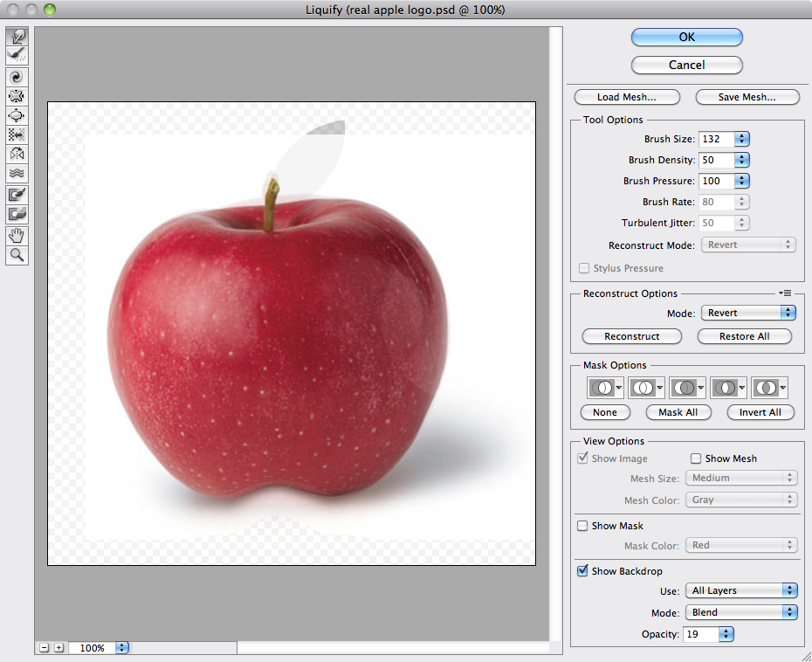This screenshot has width=812, height=662.
Task: Select the Forward Warp tool
Action: [17, 37]
